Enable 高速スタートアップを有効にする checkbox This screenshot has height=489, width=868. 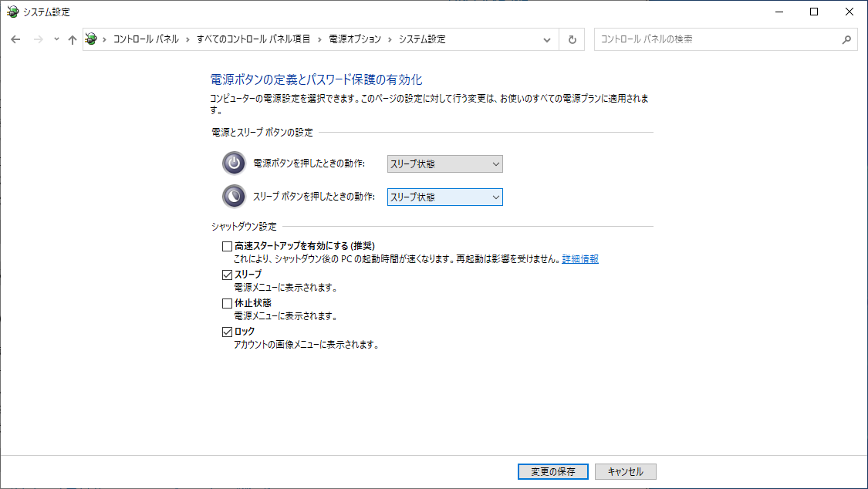(x=227, y=246)
